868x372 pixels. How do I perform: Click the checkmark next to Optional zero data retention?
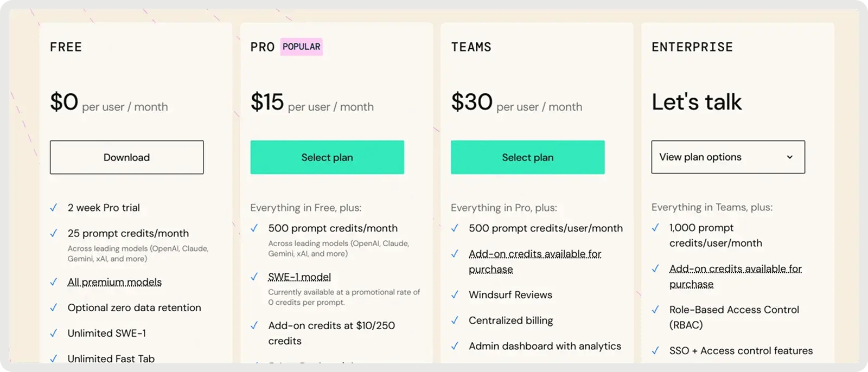coord(54,307)
